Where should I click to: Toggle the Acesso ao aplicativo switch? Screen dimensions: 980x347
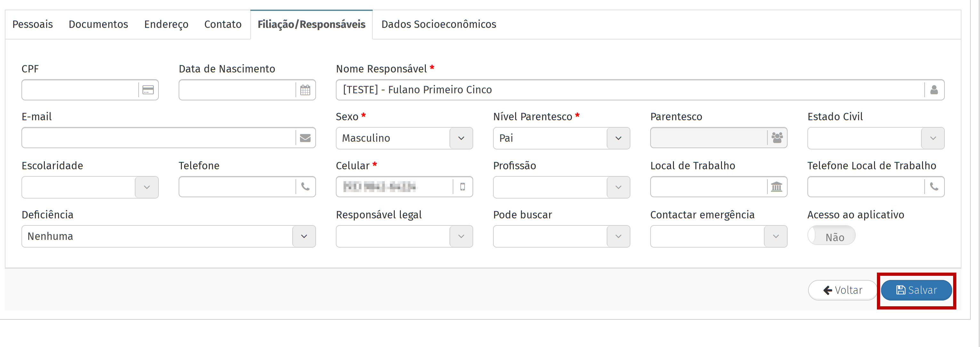click(x=831, y=236)
